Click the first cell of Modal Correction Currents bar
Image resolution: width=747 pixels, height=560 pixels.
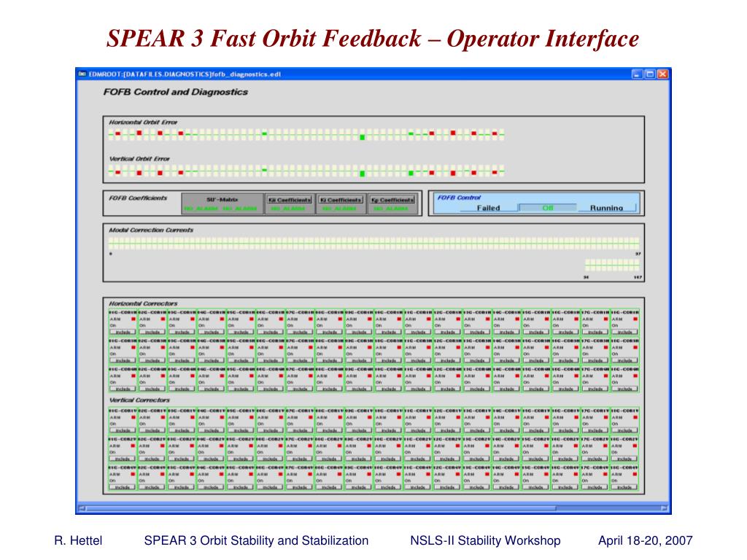pyautogui.click(x=111, y=244)
